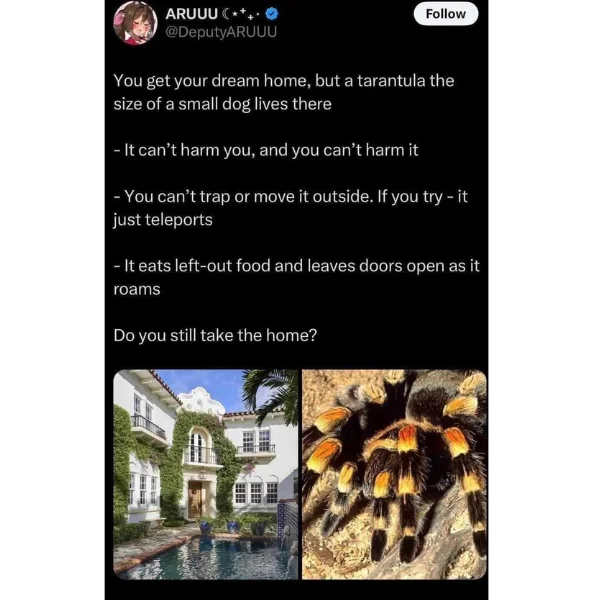The height and width of the screenshot is (600, 600).
Task: Open the @DeputyARUUU handle link
Action: tap(220, 32)
